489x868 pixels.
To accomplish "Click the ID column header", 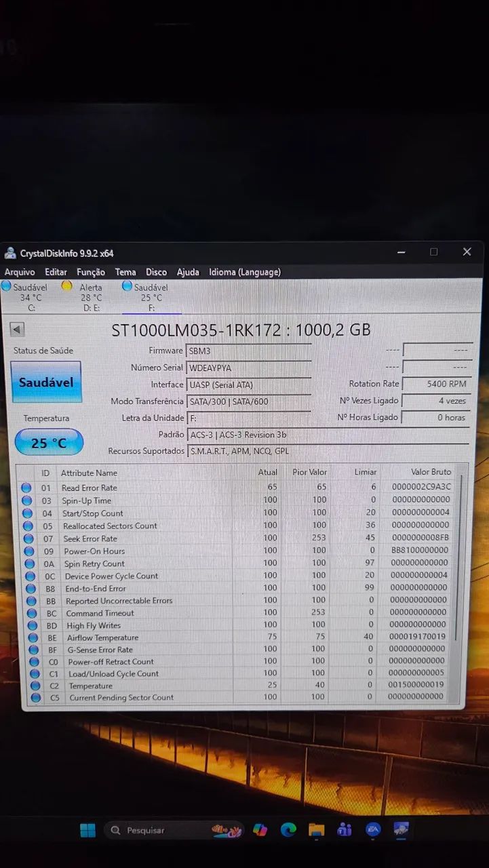I will [x=45, y=473].
